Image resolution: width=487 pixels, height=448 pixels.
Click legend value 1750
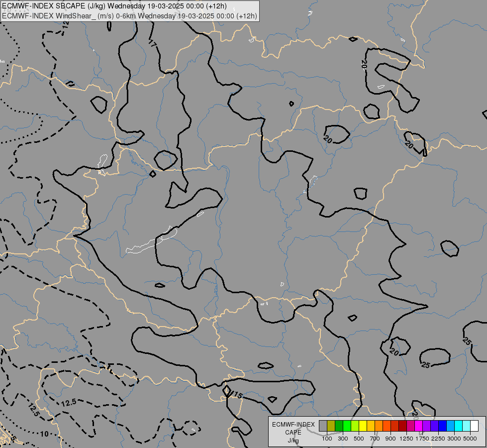(x=422, y=439)
